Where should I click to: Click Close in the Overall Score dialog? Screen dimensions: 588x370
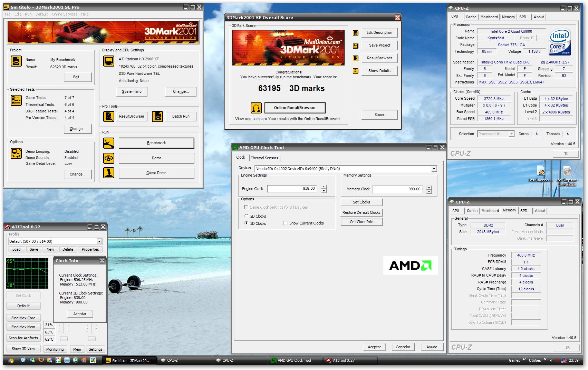tap(379, 114)
